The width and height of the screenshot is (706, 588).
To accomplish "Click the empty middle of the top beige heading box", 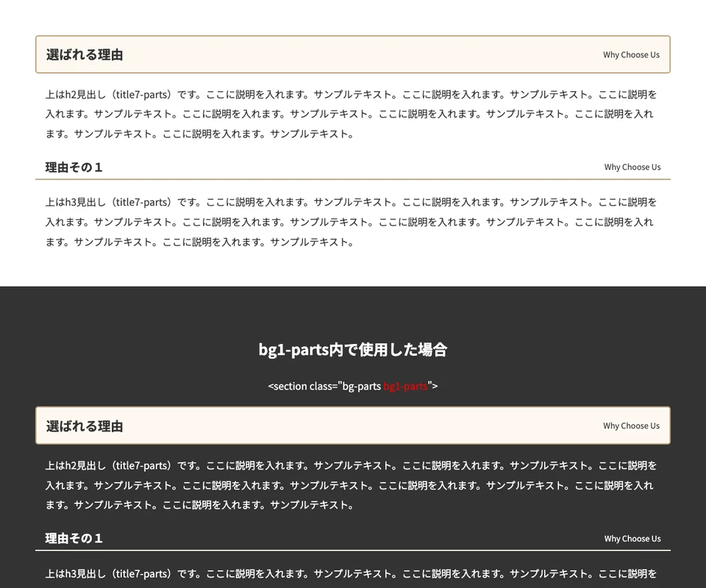I will 353,54.
